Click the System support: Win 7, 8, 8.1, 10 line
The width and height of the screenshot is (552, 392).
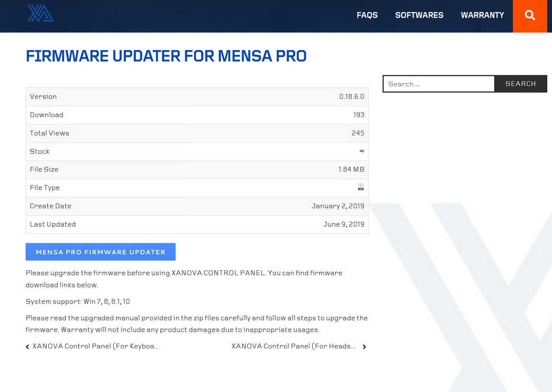[78, 301]
